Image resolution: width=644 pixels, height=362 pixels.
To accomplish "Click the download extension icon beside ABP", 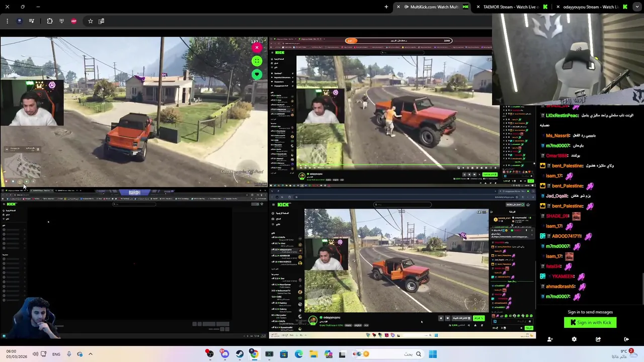I will point(61,21).
